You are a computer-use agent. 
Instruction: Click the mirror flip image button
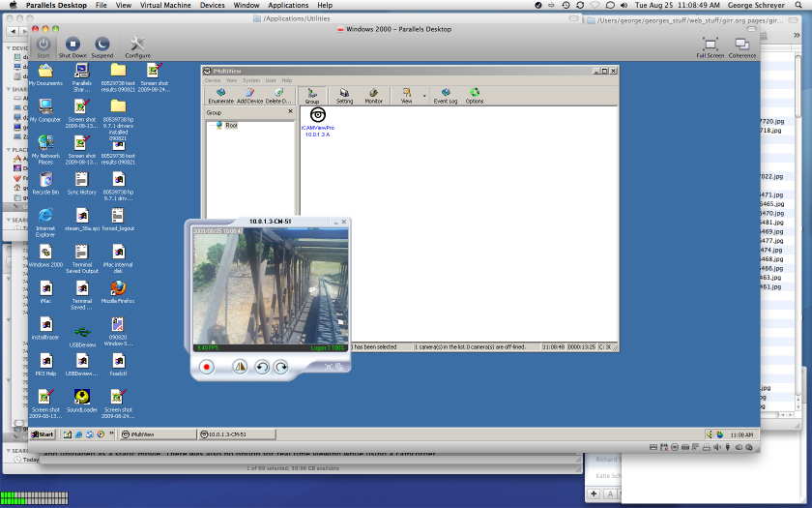[240, 367]
